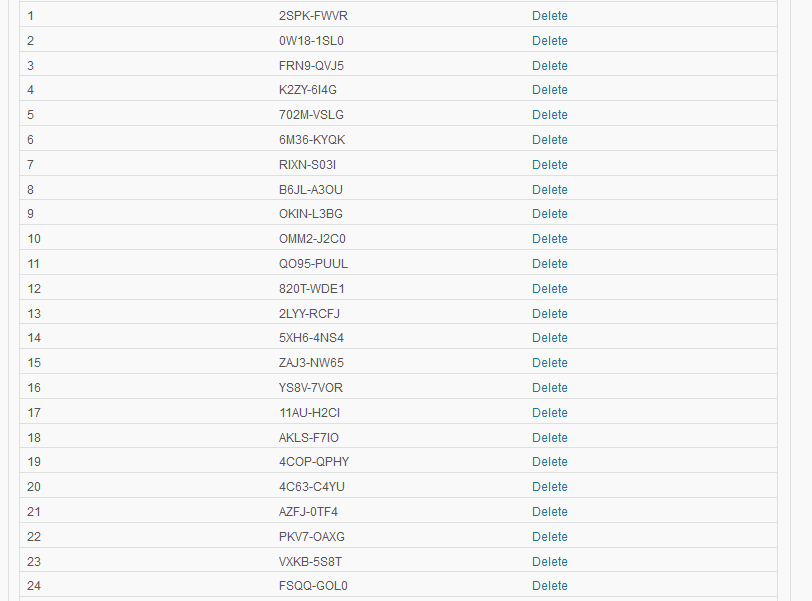The image size is (812, 601).
Task: Delete the last visible code FSQQ-GOL0
Action: [x=549, y=586]
